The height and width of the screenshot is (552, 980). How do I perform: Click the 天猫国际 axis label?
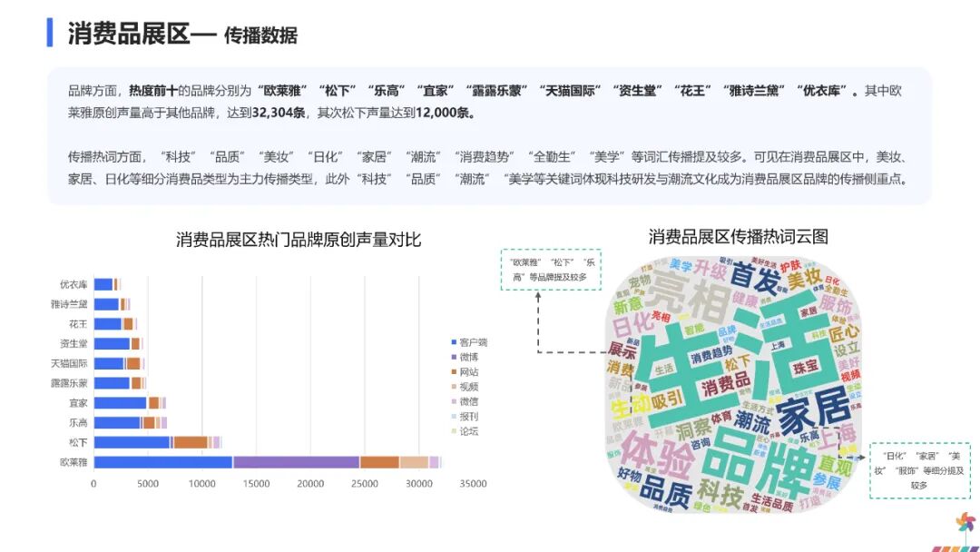69,363
